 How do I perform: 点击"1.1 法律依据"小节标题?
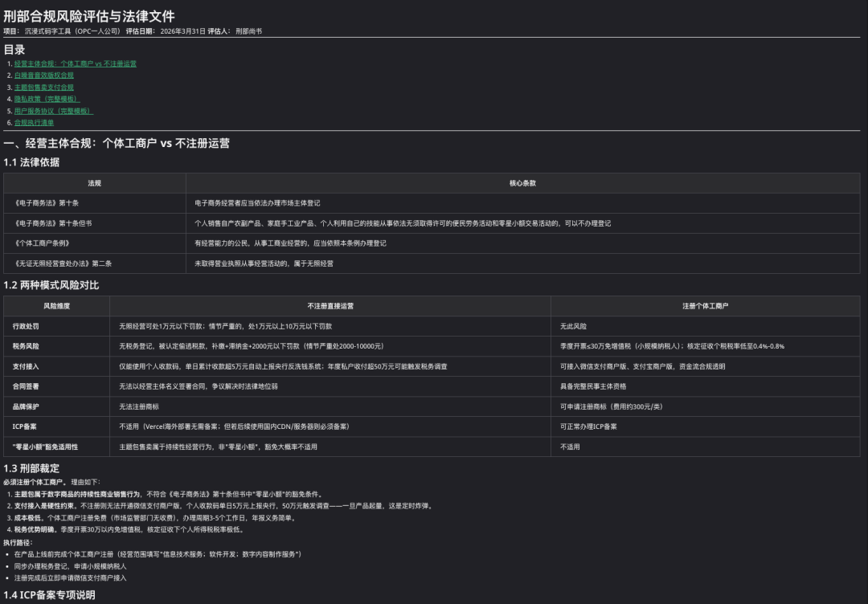tap(31, 162)
